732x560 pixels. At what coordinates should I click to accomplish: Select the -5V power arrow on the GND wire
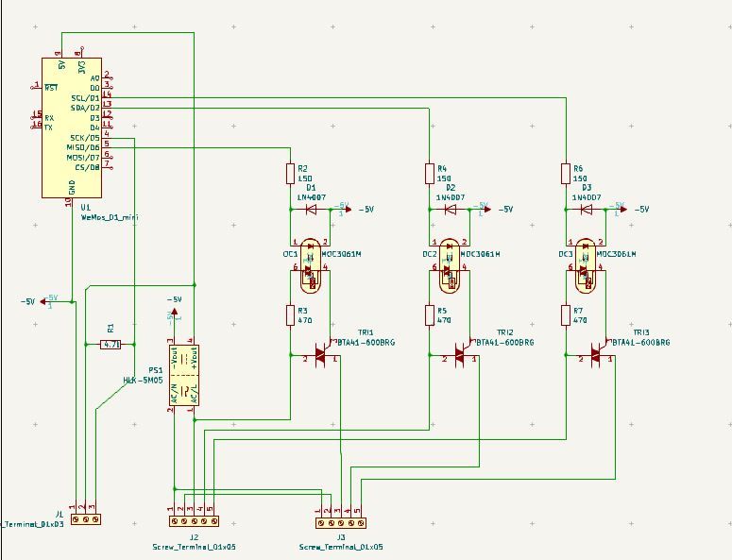(x=43, y=302)
